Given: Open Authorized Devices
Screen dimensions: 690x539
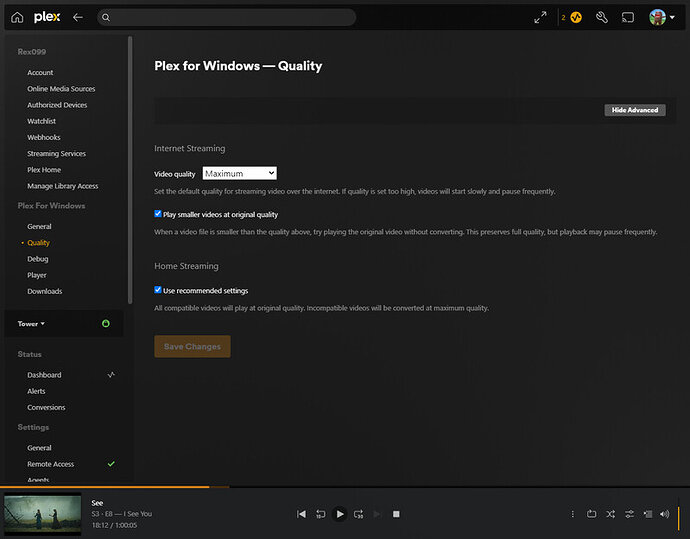Looking at the screenshot, I should 57,105.
